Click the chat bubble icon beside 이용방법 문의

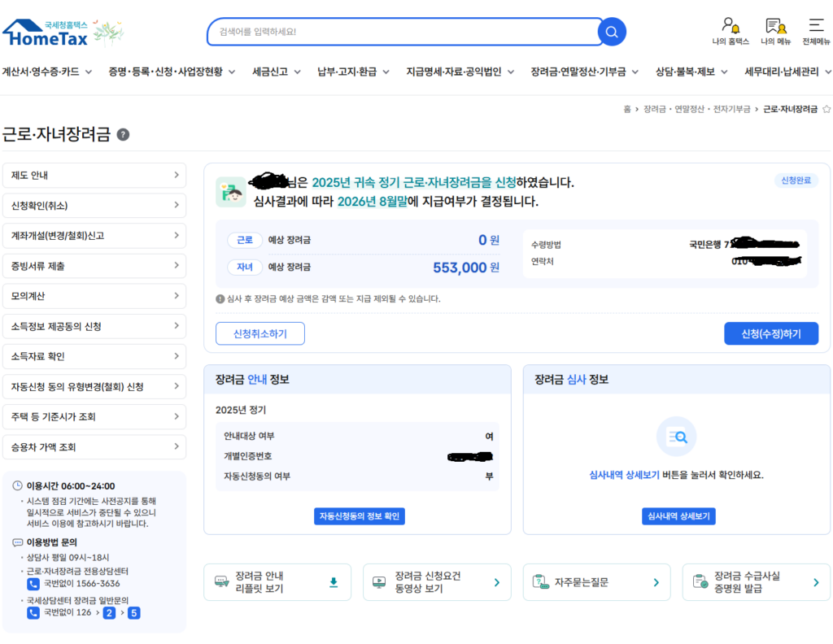pyautogui.click(x=18, y=542)
